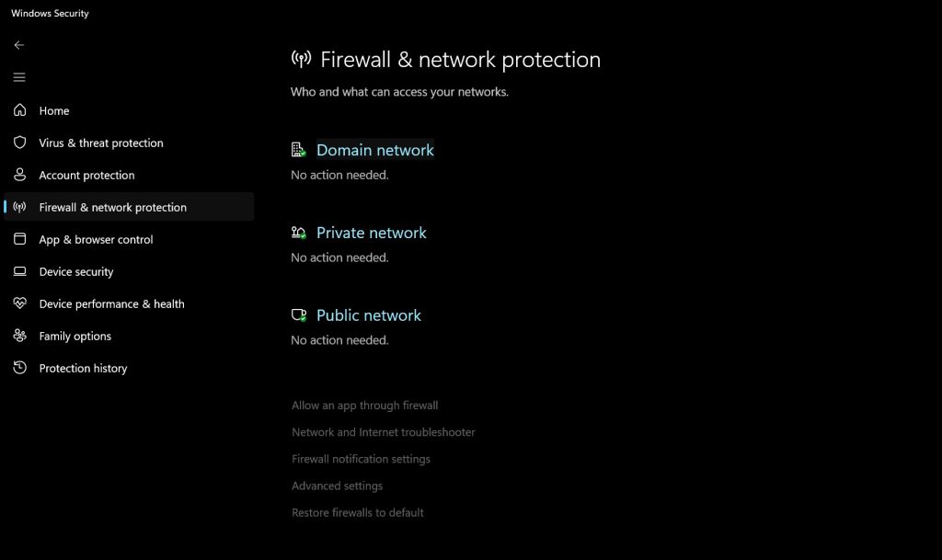Click the Domain network building icon
The width and height of the screenshot is (942, 560).
[x=298, y=150]
